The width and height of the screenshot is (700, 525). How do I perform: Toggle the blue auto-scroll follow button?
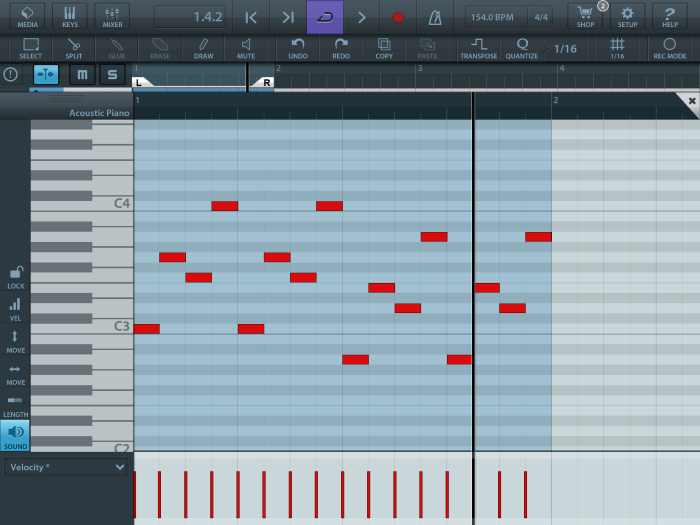pyautogui.click(x=46, y=74)
